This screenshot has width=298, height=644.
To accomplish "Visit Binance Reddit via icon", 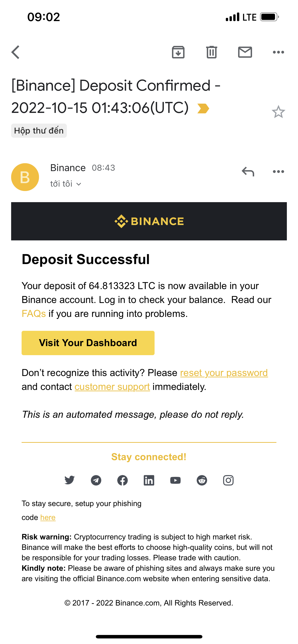I will (202, 480).
